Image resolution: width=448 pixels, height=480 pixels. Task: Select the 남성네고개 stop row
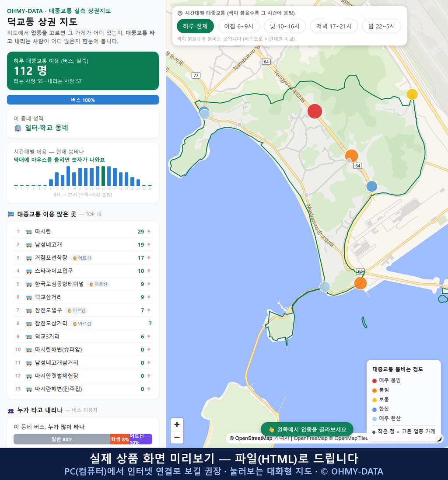click(x=83, y=245)
